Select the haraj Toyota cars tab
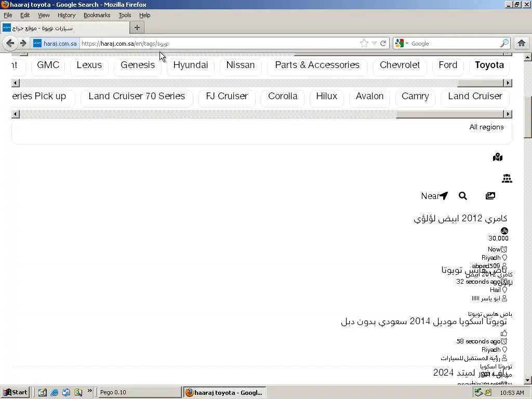Screen dimensions: 532x399 click(x=64, y=28)
